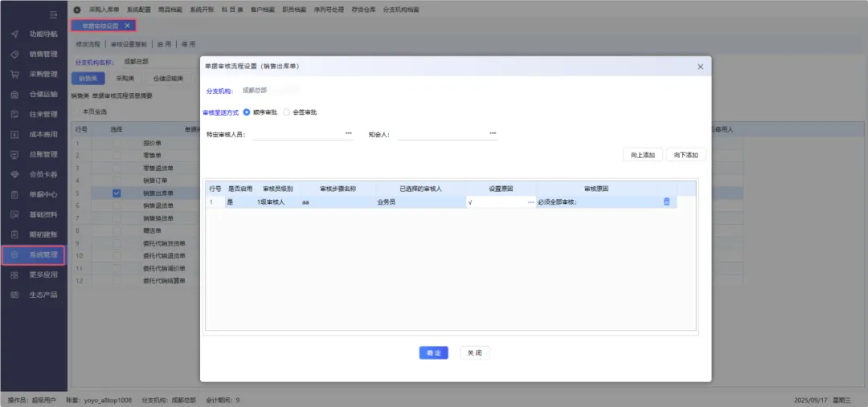Click the delete icon in row 1
This screenshot has height=407, width=868.
(x=666, y=202)
